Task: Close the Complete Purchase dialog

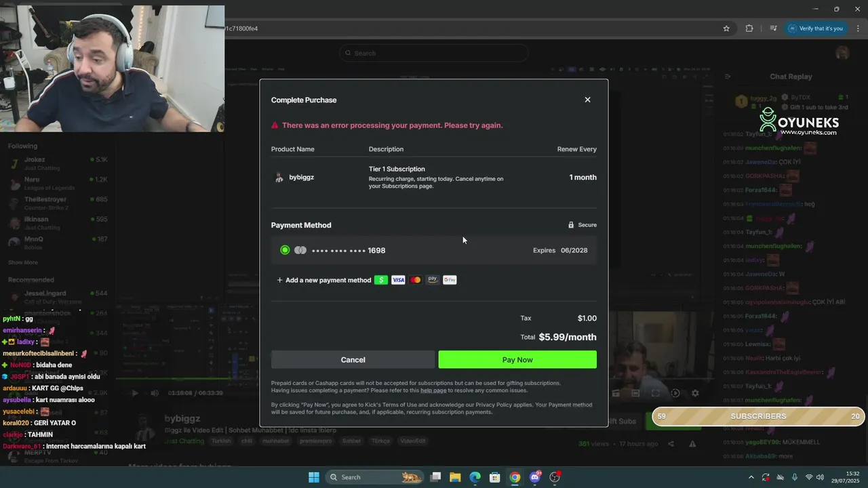Action: coord(587,100)
